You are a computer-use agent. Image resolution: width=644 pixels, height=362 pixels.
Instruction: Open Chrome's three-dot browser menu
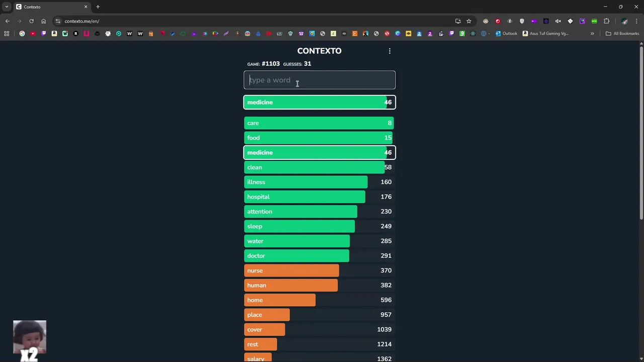(x=636, y=21)
